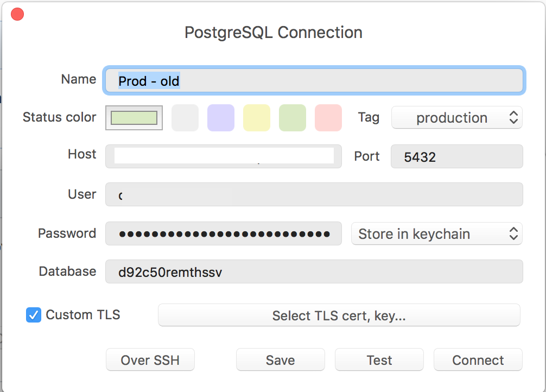
Task: Open the Store in keychain dropdown
Action: 437,233
